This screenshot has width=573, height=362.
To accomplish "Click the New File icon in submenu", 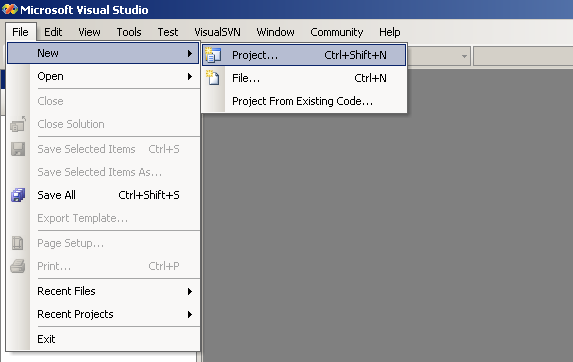I will point(213,78).
